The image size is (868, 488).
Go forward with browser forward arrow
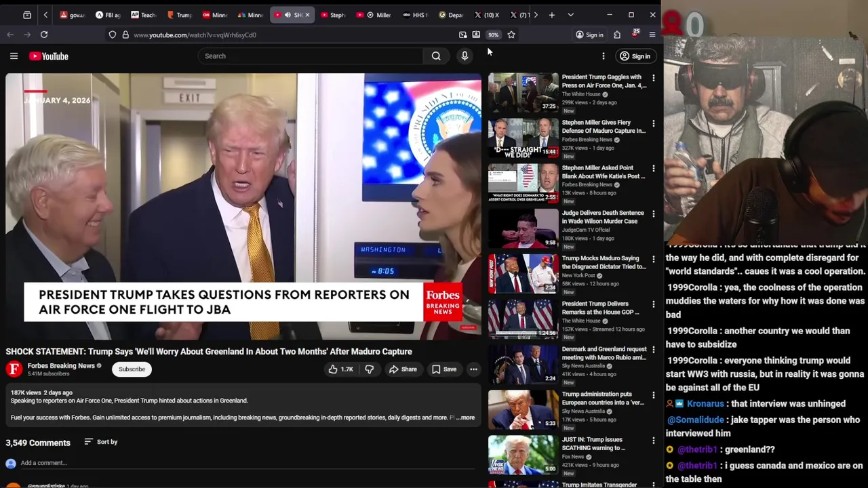click(x=27, y=35)
